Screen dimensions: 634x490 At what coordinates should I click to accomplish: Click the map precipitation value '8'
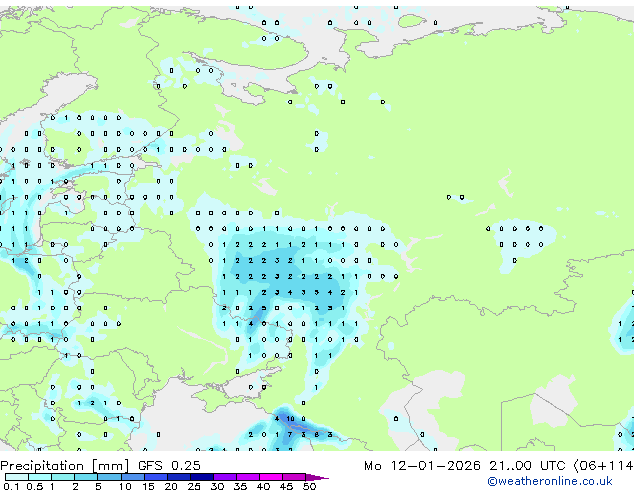point(317,435)
